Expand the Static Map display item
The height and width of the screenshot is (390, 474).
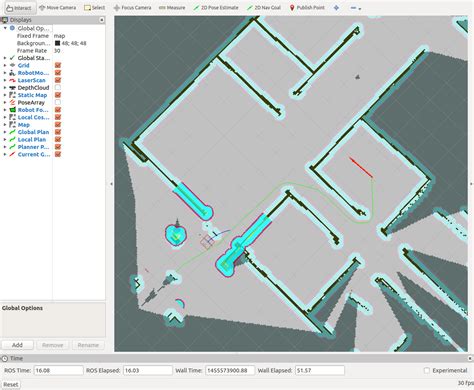click(x=5, y=95)
